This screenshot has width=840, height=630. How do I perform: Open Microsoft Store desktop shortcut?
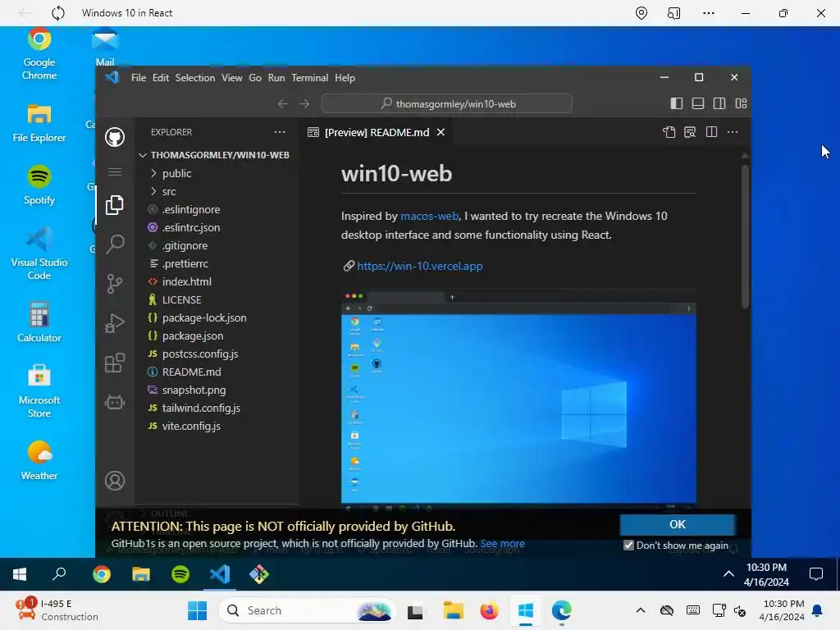point(39,391)
